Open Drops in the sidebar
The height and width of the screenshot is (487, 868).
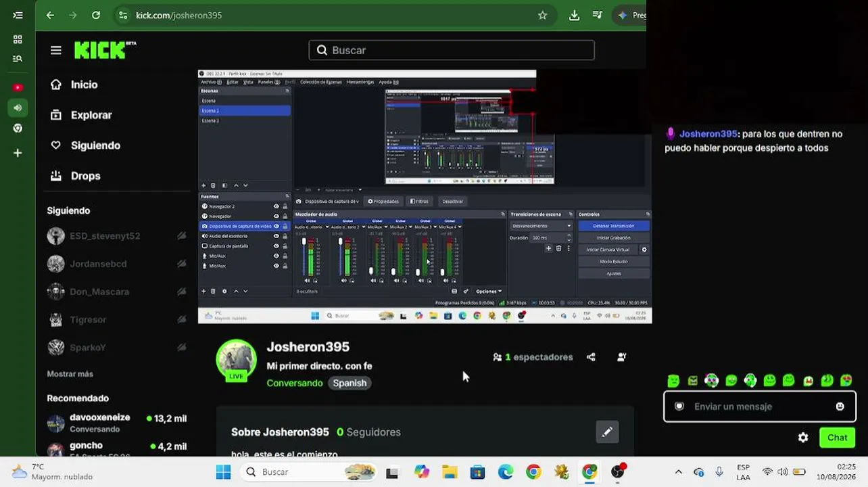[x=76, y=176]
